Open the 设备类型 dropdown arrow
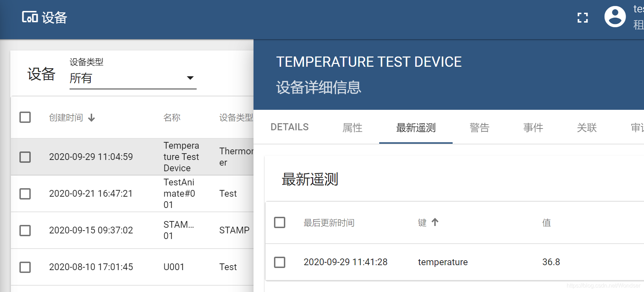This screenshot has width=644, height=292. pos(190,78)
